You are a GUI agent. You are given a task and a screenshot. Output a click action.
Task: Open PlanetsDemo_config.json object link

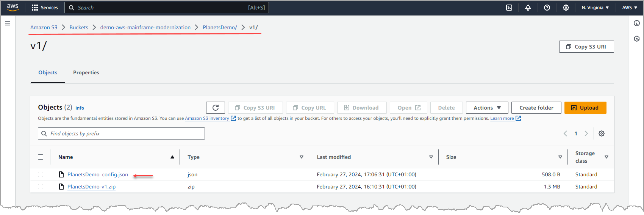click(98, 174)
